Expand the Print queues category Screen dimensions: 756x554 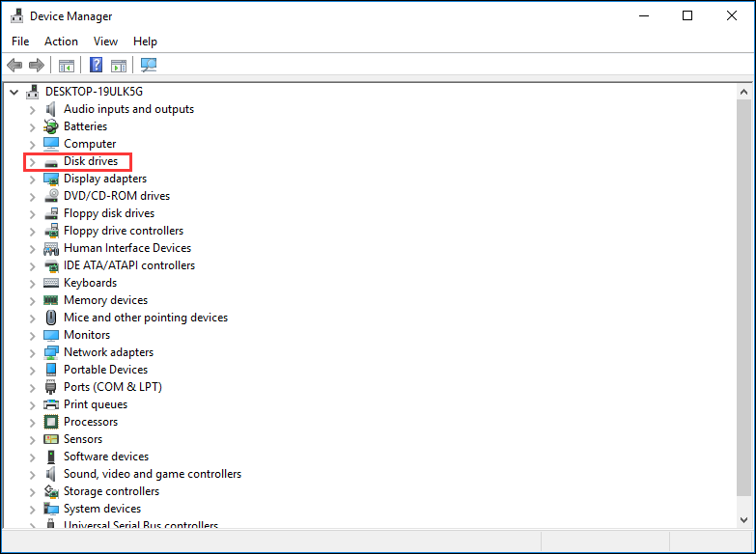coord(32,405)
